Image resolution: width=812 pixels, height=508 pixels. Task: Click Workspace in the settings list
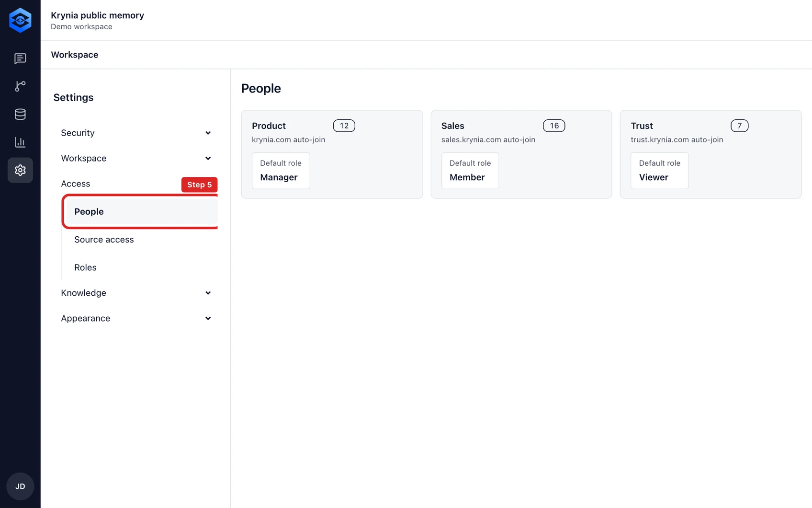tap(84, 158)
